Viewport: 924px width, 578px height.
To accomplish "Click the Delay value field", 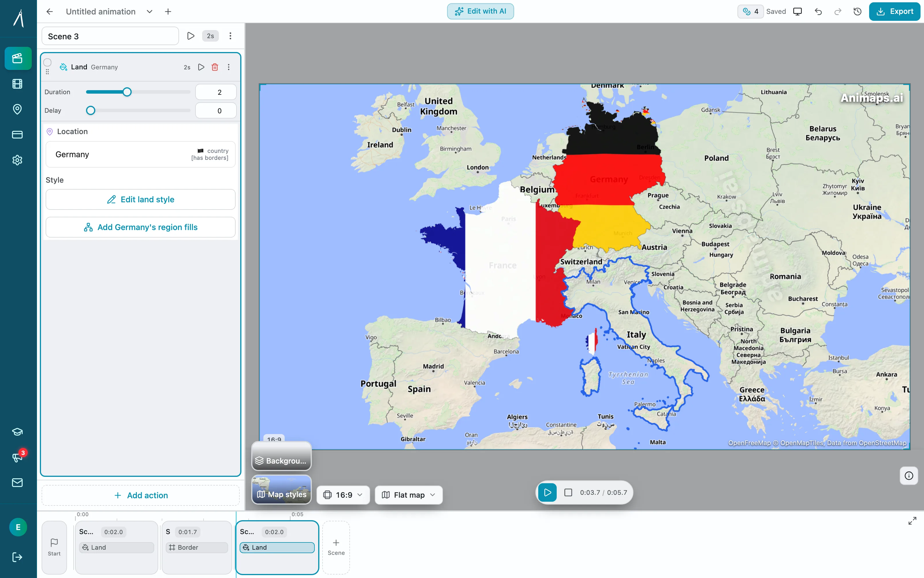I will (216, 110).
